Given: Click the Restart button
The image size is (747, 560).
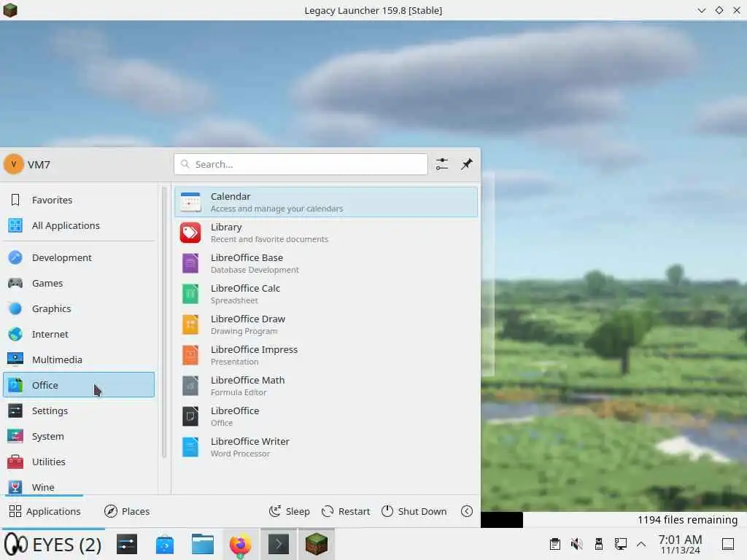Looking at the screenshot, I should click(x=346, y=511).
